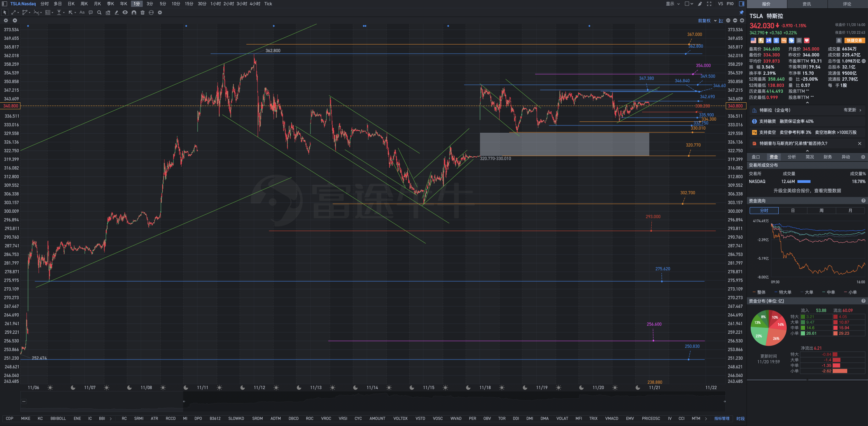Screen dimensions: 868x426
Task: Toggle the red heart watchlist icon
Action: coord(806,40)
